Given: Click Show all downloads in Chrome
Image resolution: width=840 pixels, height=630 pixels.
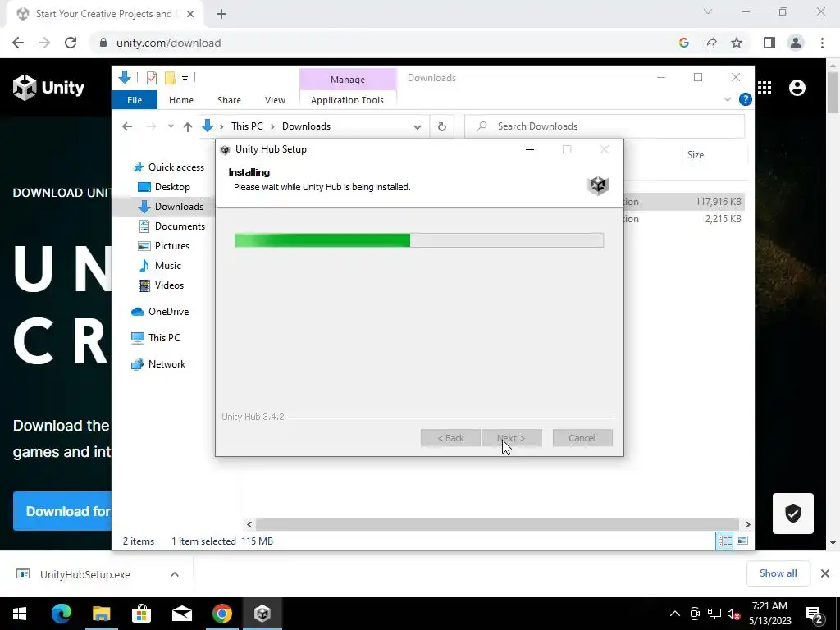Looking at the screenshot, I should click(778, 573).
